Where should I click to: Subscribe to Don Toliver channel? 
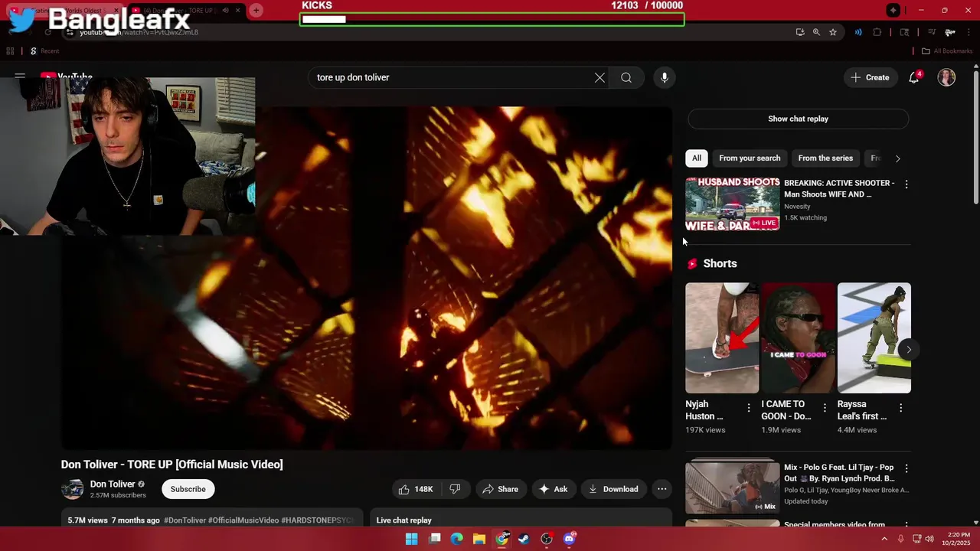click(188, 489)
